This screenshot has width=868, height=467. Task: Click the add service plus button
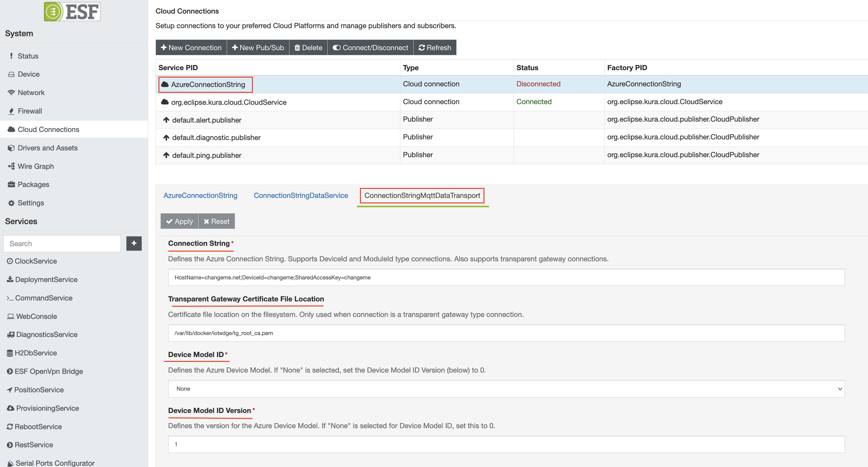point(134,243)
